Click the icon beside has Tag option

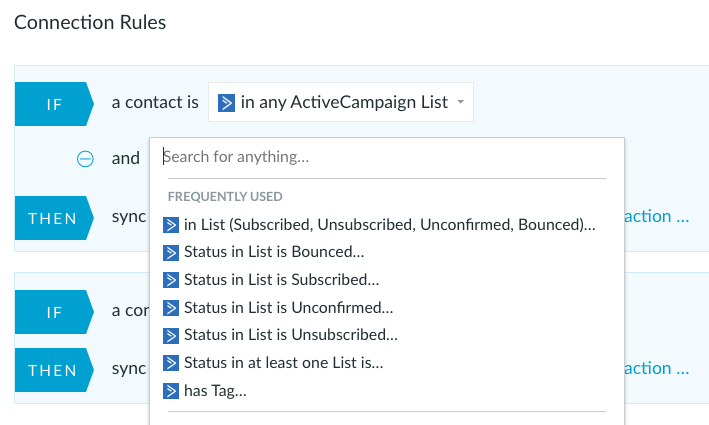pos(171,391)
